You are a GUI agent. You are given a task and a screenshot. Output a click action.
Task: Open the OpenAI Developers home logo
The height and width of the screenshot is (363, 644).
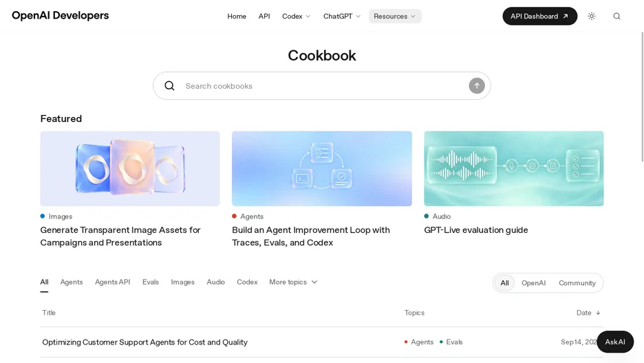(x=61, y=16)
